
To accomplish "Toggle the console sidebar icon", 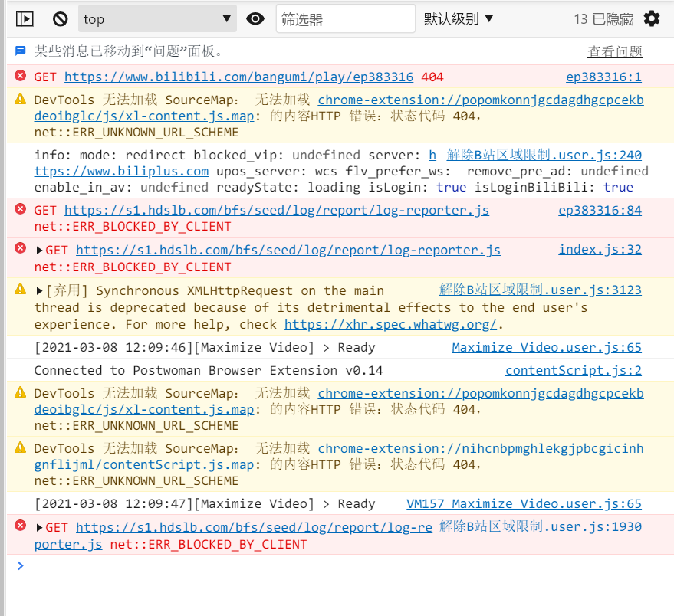I will [24, 18].
